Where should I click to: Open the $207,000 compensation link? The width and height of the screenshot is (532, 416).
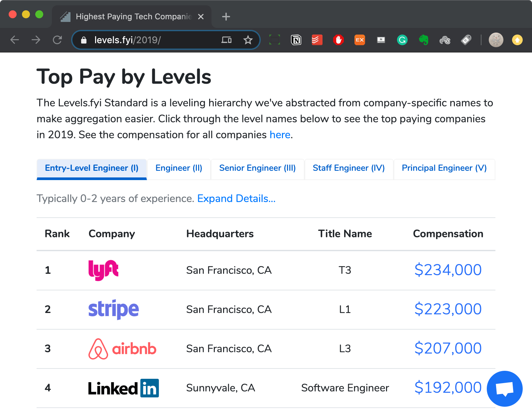(x=448, y=348)
